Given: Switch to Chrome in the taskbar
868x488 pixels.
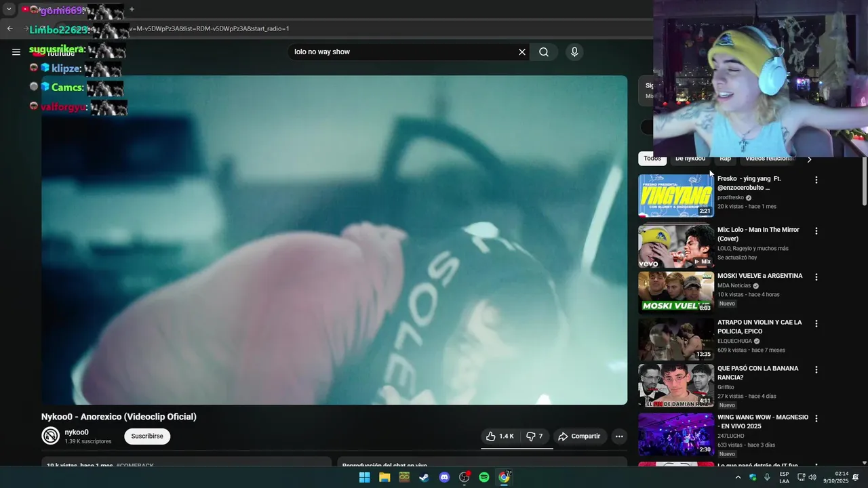Looking at the screenshot, I should (504, 477).
